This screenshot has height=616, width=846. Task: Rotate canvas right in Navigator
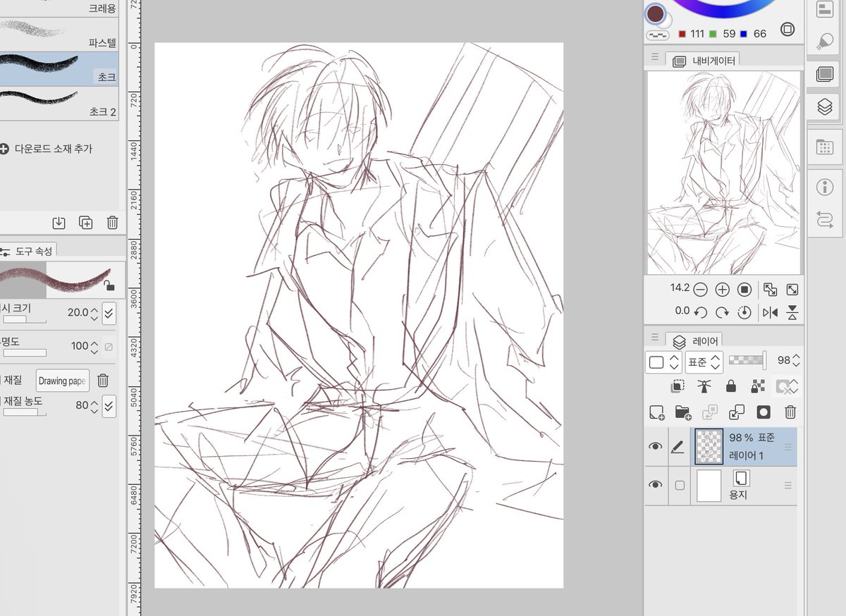pyautogui.click(x=723, y=312)
